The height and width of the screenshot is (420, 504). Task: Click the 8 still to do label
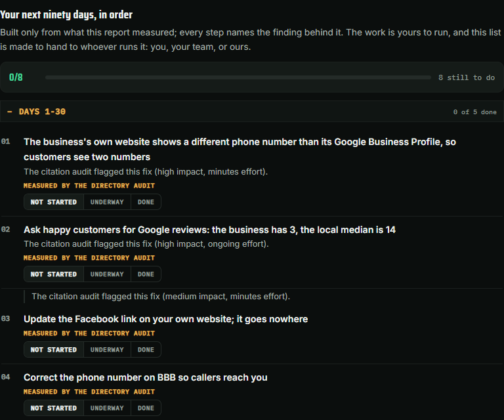pyautogui.click(x=467, y=78)
